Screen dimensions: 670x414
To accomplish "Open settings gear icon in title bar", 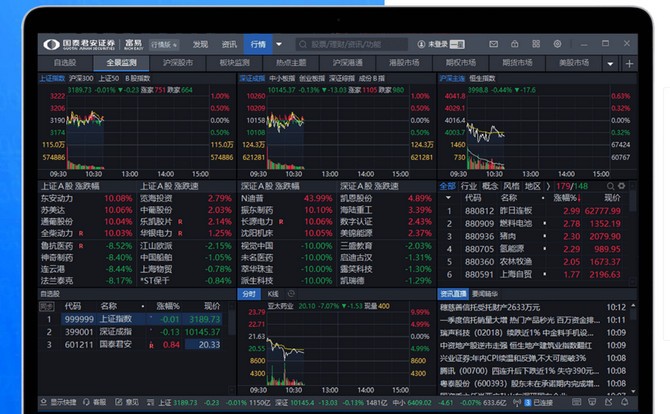I will tap(557, 44).
